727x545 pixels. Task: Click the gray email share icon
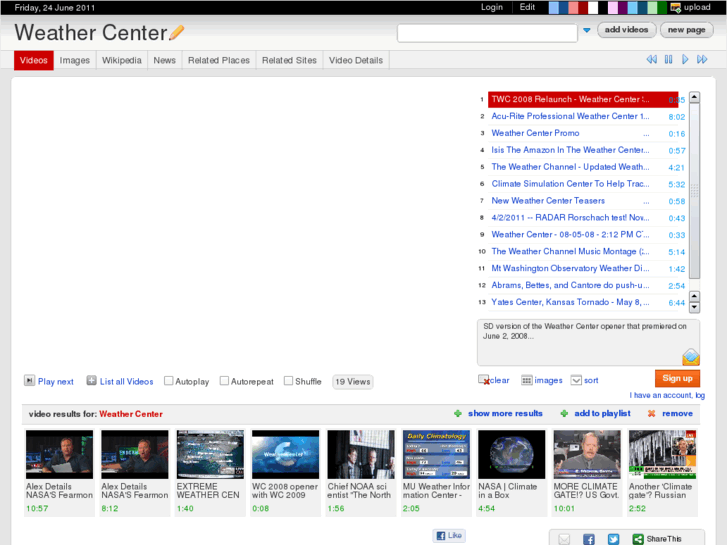pyautogui.click(x=564, y=539)
